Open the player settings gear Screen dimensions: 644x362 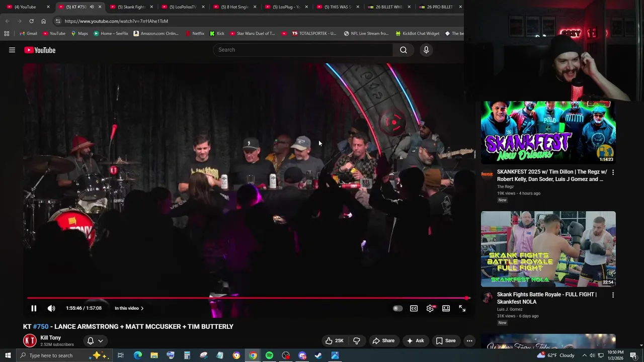click(x=430, y=308)
